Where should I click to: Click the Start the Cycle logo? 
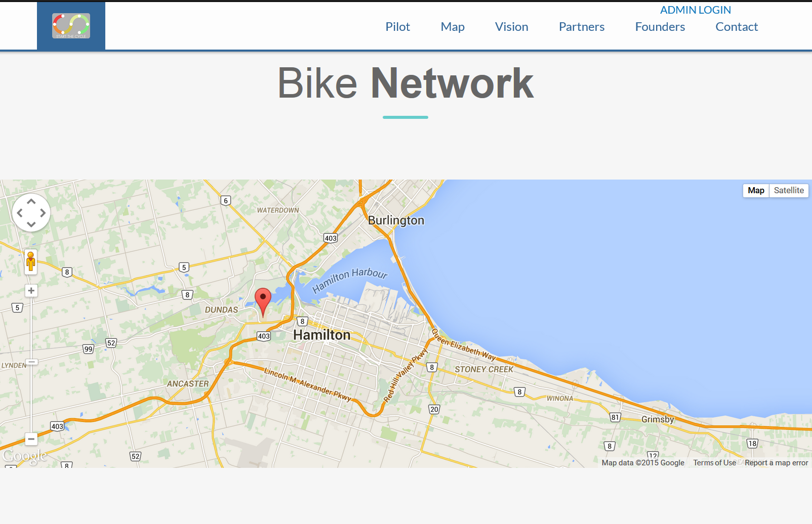tap(71, 26)
